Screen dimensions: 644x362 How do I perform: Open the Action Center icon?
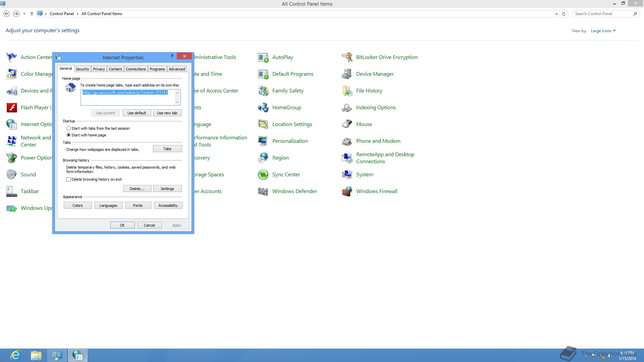[12, 57]
